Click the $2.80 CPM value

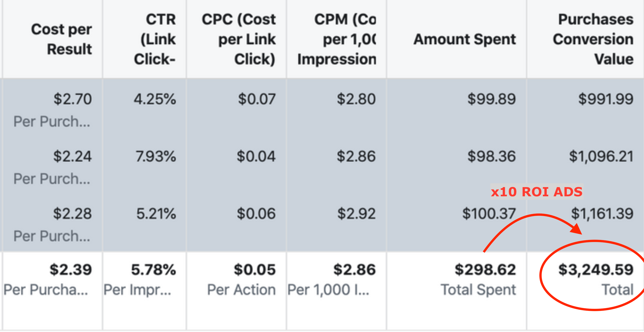[x=356, y=99]
